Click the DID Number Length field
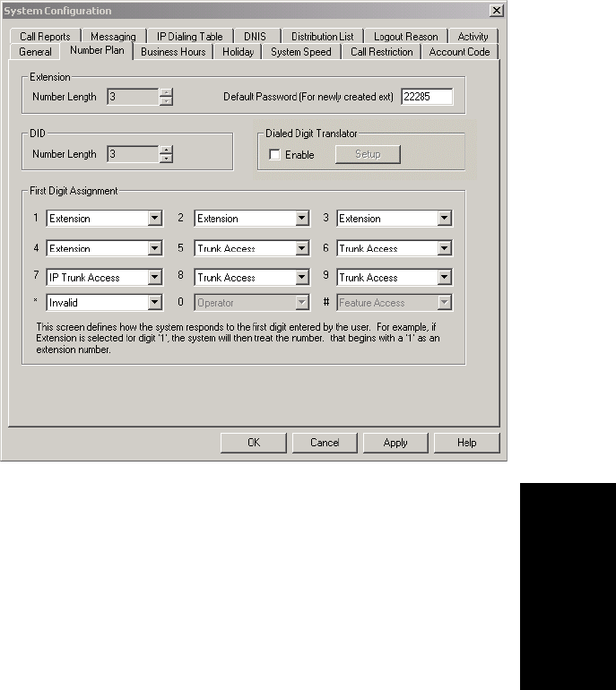 click(133, 154)
